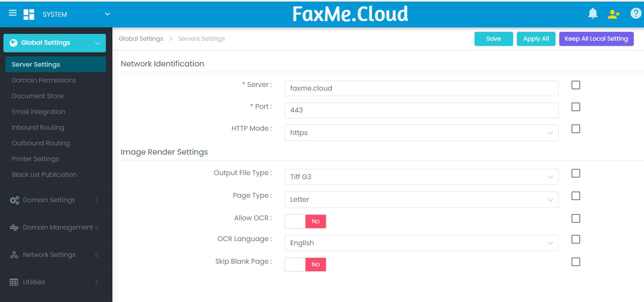Click the user star account icon

click(614, 14)
